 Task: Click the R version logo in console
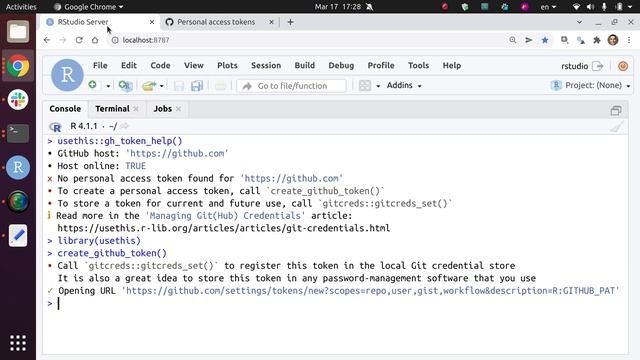click(x=55, y=127)
